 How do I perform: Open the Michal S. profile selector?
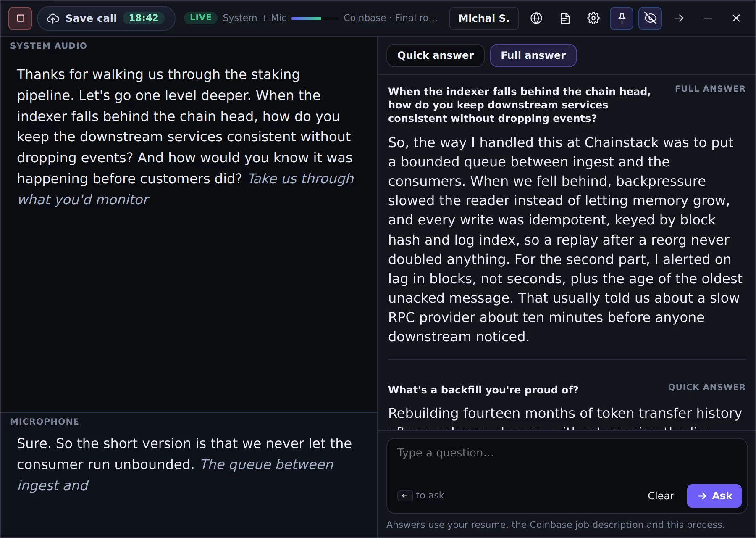[484, 18]
